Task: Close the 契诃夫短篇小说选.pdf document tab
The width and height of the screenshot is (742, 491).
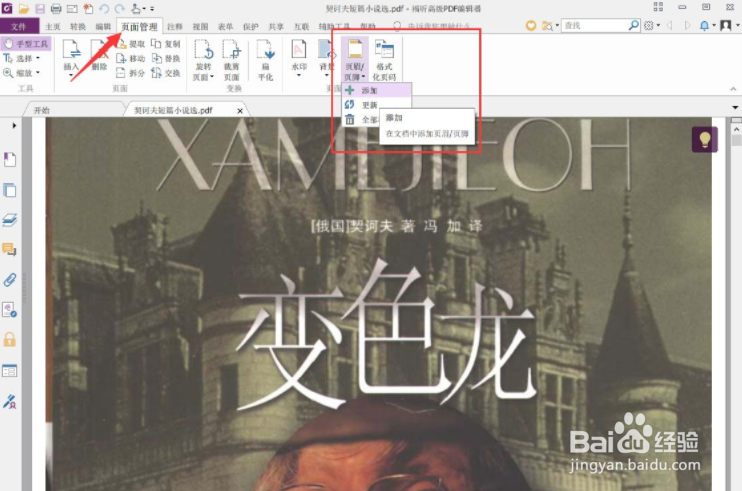Action: click(240, 111)
